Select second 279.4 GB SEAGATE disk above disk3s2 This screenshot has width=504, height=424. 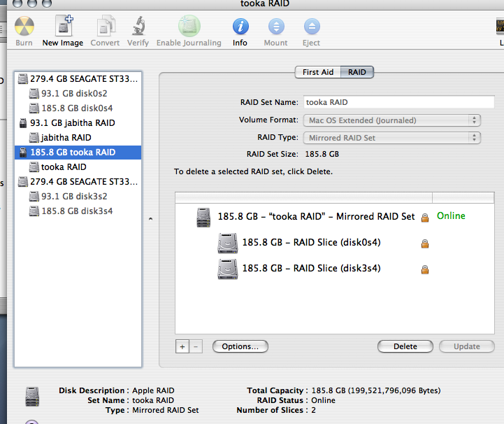78,182
